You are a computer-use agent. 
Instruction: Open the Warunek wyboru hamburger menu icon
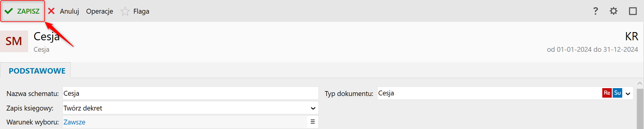point(313,122)
